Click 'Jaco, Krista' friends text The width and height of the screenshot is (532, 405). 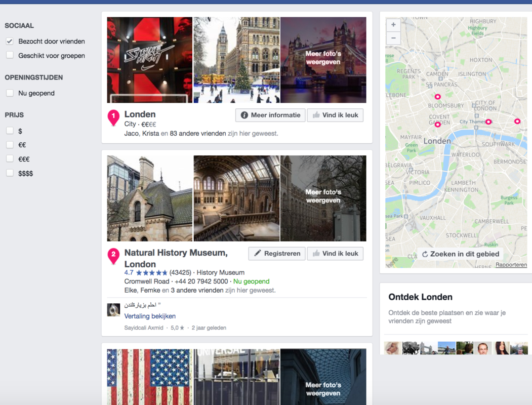click(x=142, y=134)
